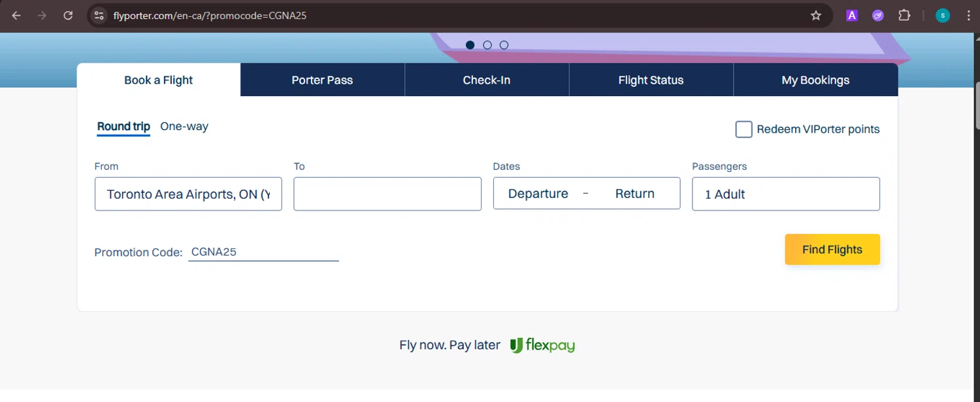Click the browser back arrow
Screen dimensions: 980x402
click(16, 16)
